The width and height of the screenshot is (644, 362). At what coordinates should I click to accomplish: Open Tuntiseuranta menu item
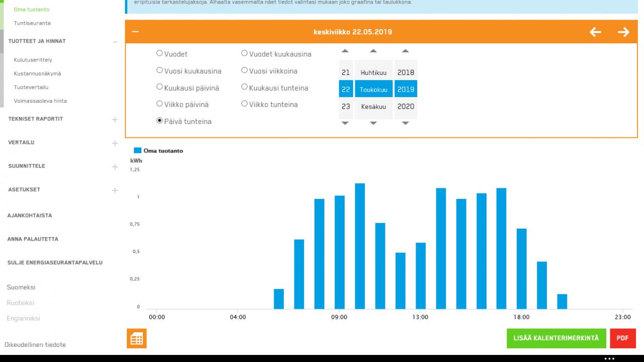click(32, 23)
